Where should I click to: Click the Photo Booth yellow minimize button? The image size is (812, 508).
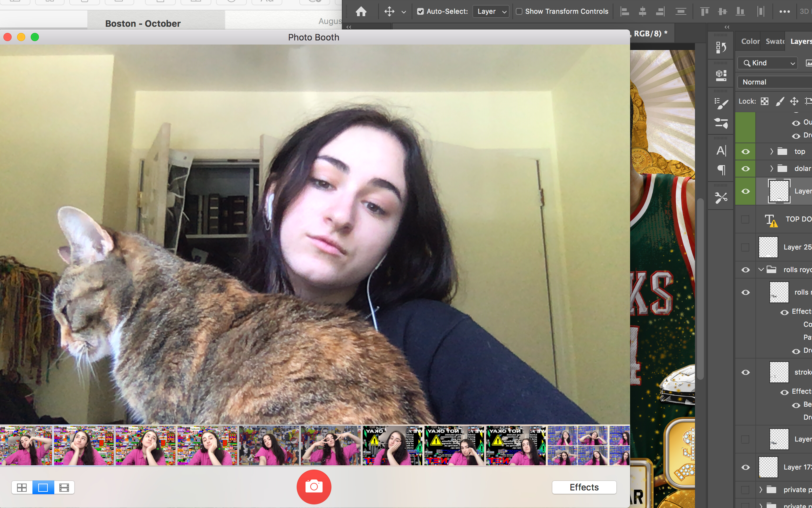tap(21, 37)
